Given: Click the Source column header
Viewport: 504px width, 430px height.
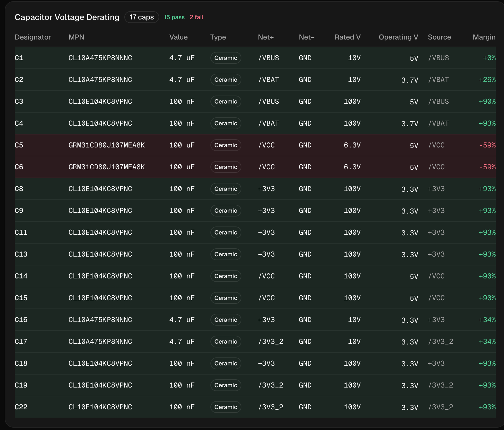Looking at the screenshot, I should (x=439, y=37).
